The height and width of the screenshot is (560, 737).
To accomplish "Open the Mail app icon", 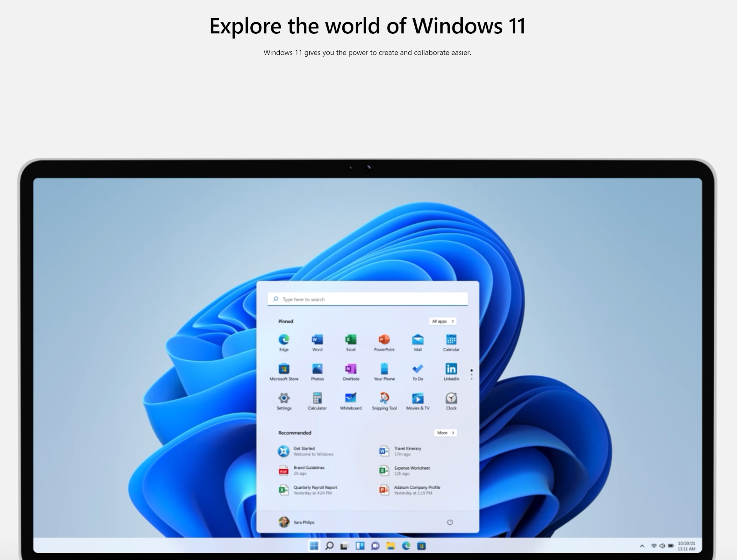I will [418, 342].
